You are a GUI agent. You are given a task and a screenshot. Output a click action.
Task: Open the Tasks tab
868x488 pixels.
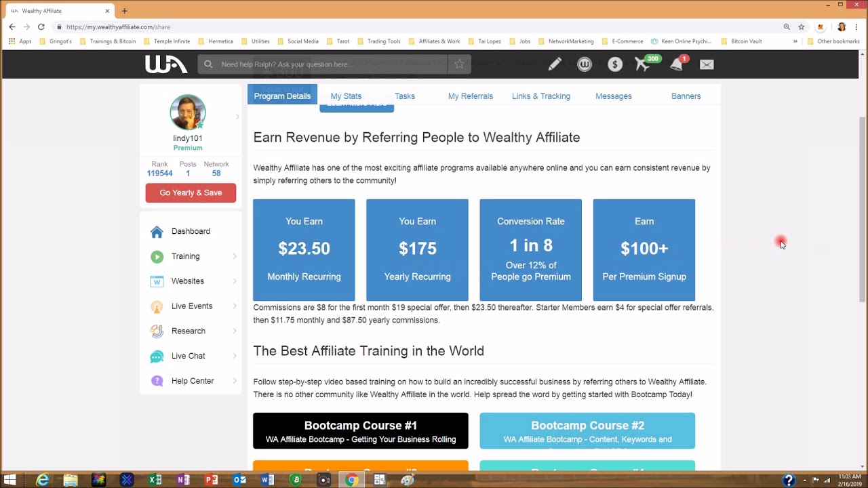click(x=405, y=96)
